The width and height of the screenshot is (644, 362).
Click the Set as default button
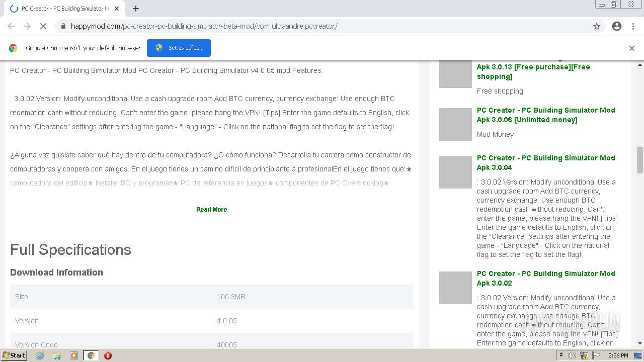[x=179, y=48]
